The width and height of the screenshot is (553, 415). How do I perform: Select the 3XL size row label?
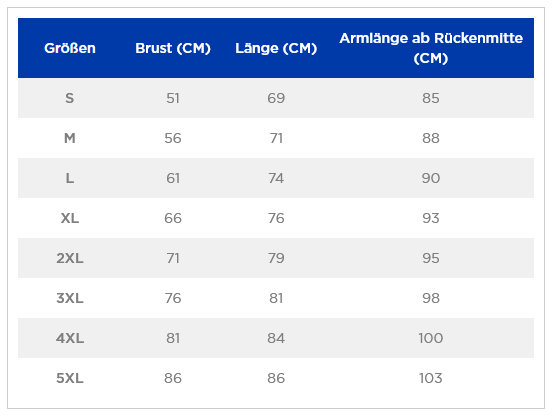click(x=70, y=298)
